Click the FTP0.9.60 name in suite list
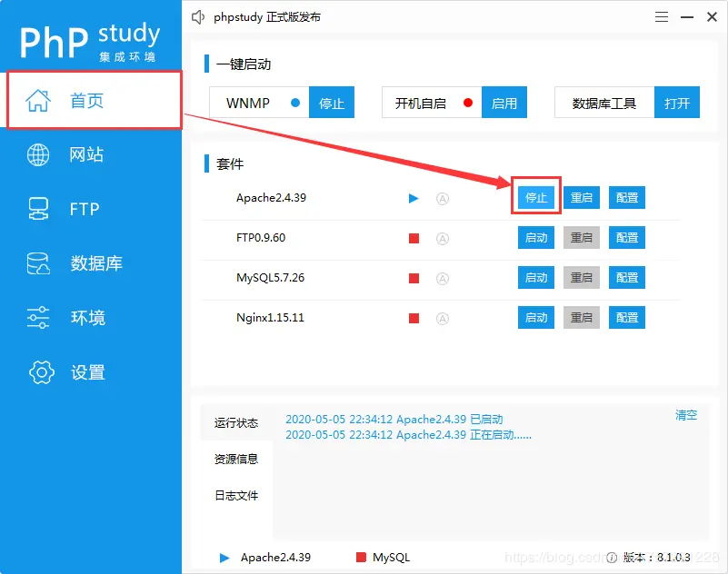The image size is (728, 574). click(x=261, y=238)
